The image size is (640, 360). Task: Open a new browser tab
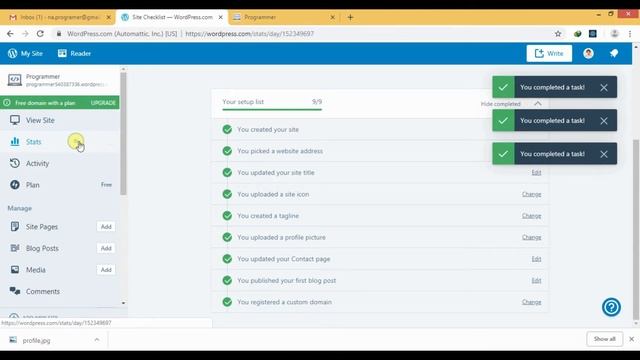350,17
